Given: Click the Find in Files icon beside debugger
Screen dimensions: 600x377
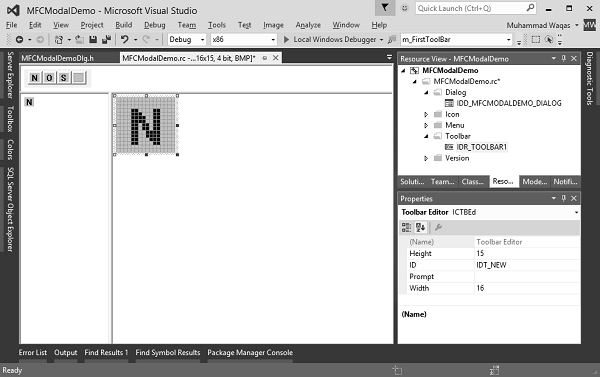Looking at the screenshot, I should point(392,39).
